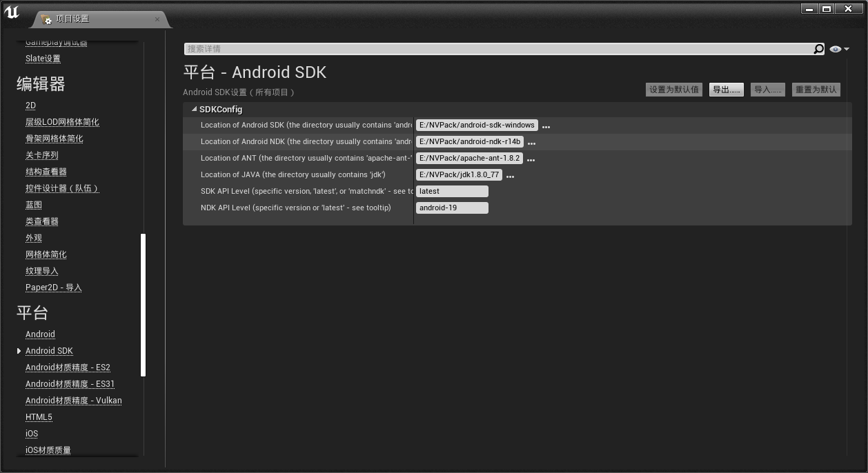Open 关卡序列 settings
Viewport: 868px width, 473px height.
[42, 155]
